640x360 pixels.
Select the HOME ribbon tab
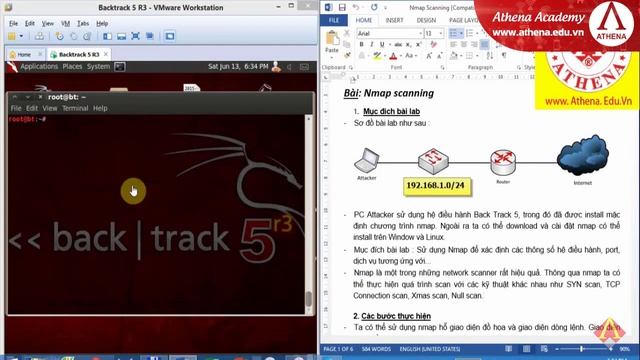pyautogui.click(x=364, y=20)
